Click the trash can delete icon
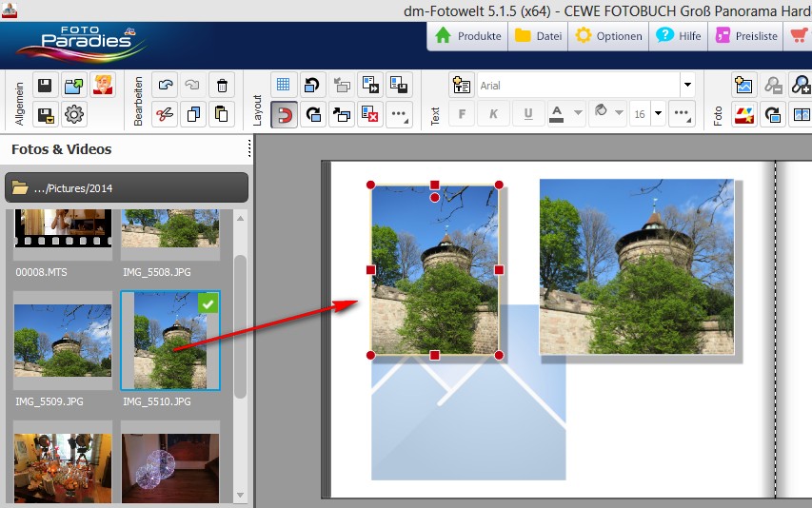 tap(221, 86)
